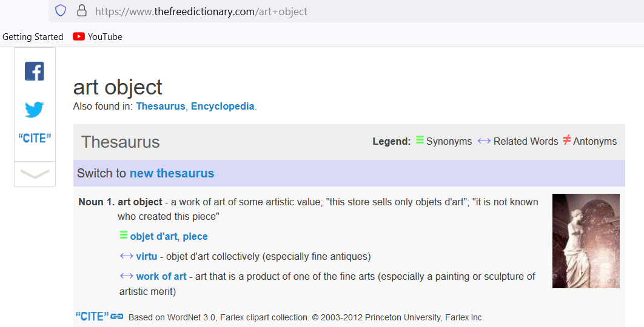This screenshot has height=327, width=644.
Task: Click the red Antonyms legend icon
Action: coord(567,140)
